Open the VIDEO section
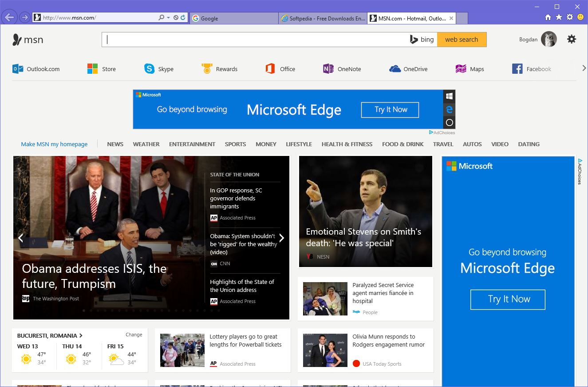 500,144
